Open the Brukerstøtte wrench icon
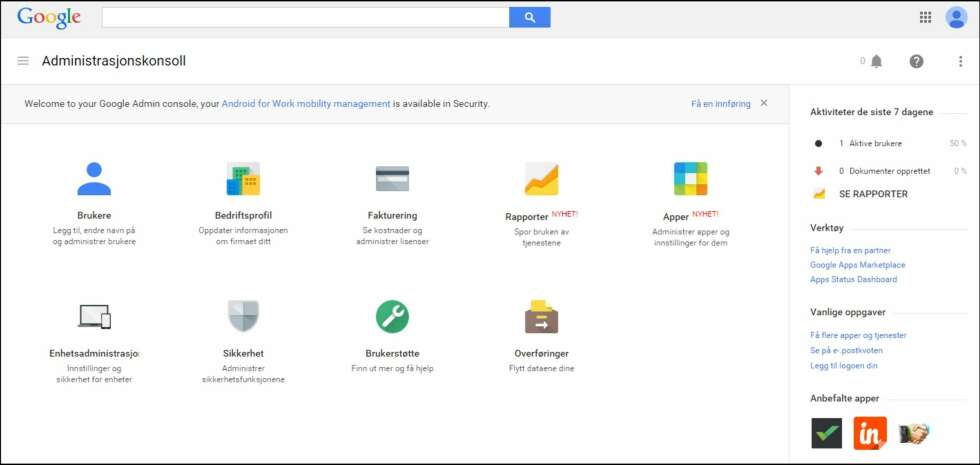 coord(392,316)
